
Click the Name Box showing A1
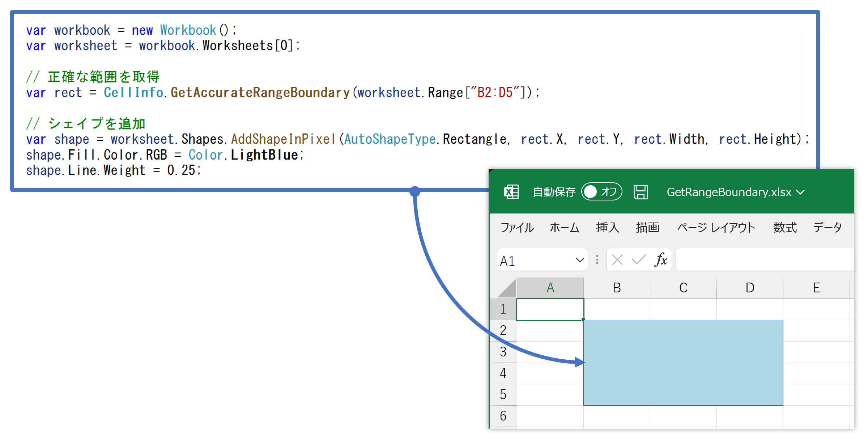click(x=535, y=260)
